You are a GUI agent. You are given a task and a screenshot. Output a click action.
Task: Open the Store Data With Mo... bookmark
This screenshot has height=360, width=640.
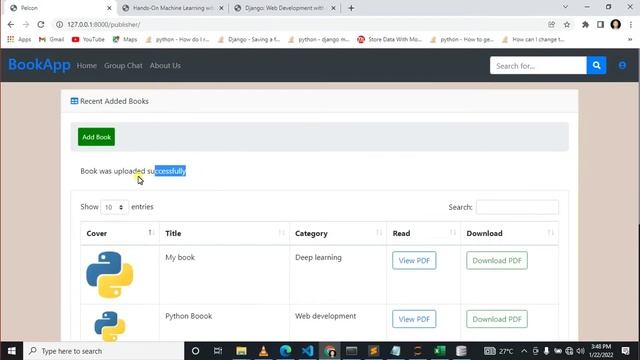(389, 40)
